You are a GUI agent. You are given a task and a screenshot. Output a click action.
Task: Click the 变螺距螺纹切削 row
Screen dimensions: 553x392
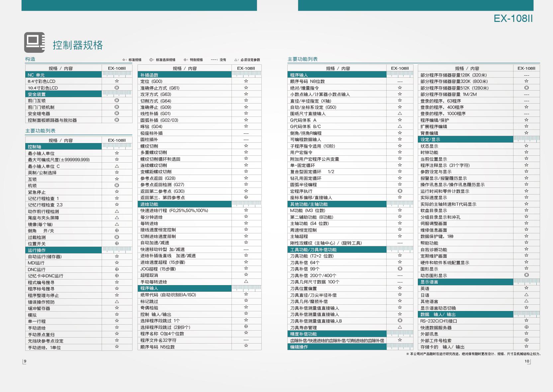200,172
